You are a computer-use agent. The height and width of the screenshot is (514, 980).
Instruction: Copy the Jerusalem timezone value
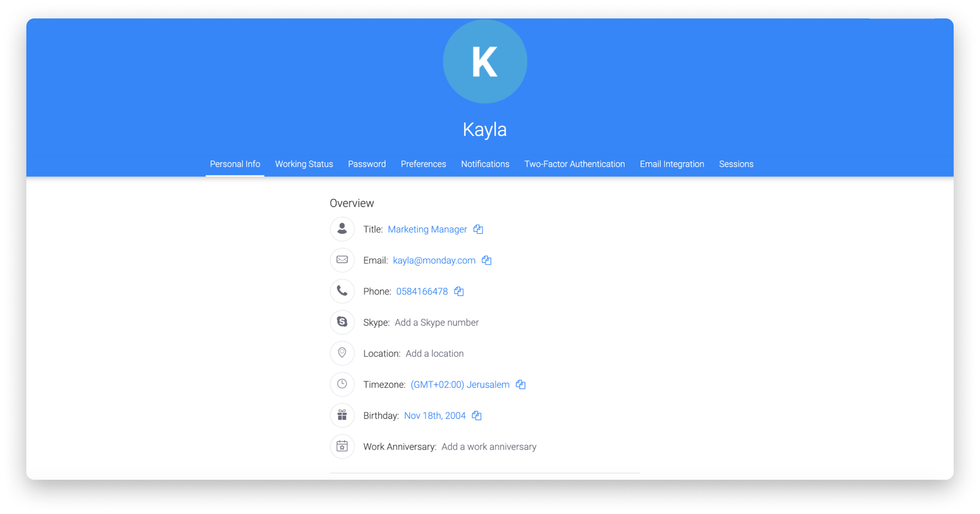[521, 384]
